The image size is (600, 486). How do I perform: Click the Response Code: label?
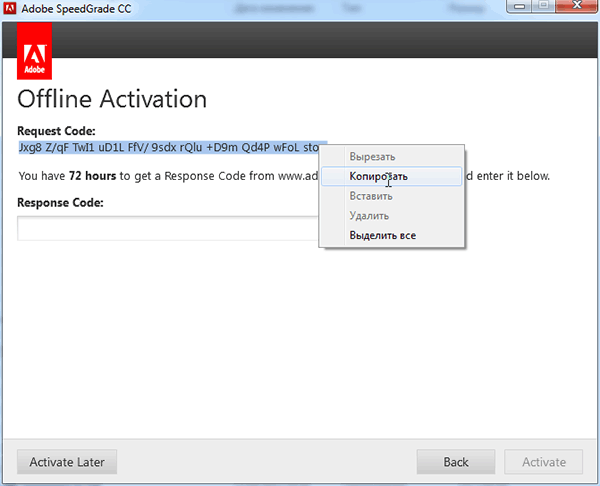[x=60, y=202]
